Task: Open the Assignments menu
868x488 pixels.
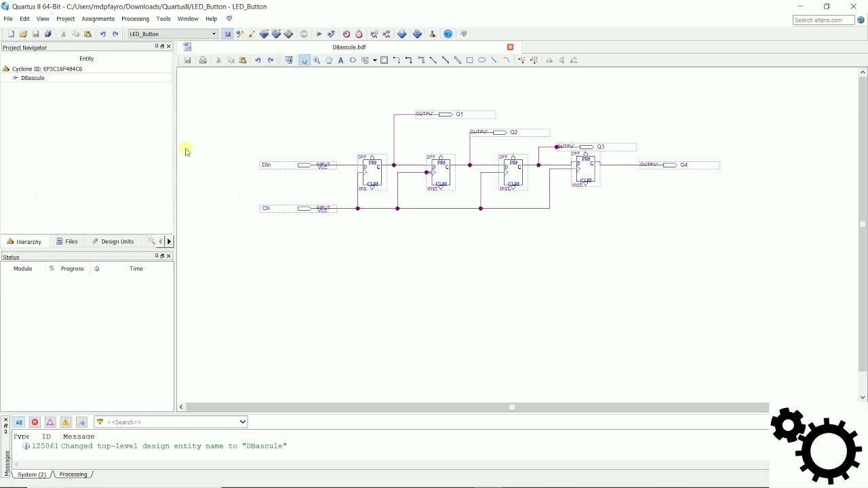Action: click(98, 19)
